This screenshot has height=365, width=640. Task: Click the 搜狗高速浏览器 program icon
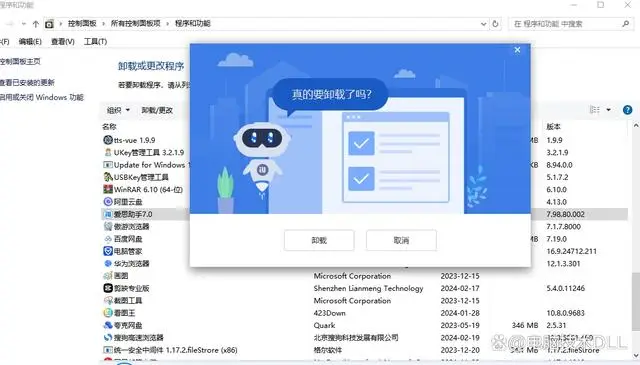pyautogui.click(x=108, y=338)
